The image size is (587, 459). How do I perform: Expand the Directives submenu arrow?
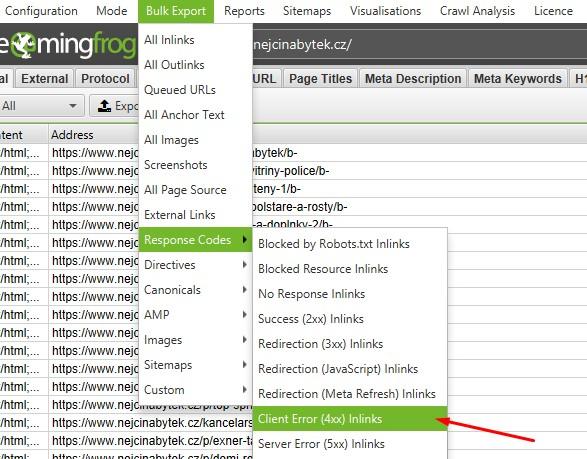(244, 265)
